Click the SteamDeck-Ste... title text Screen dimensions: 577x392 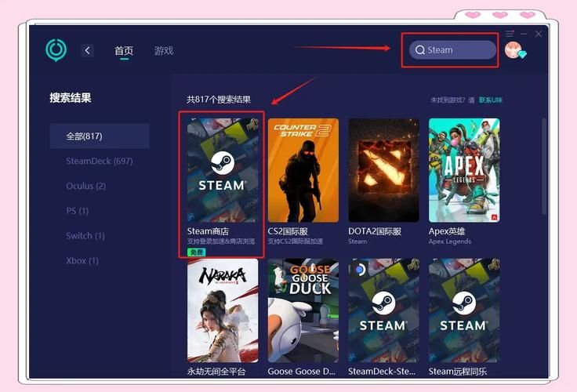coord(382,372)
